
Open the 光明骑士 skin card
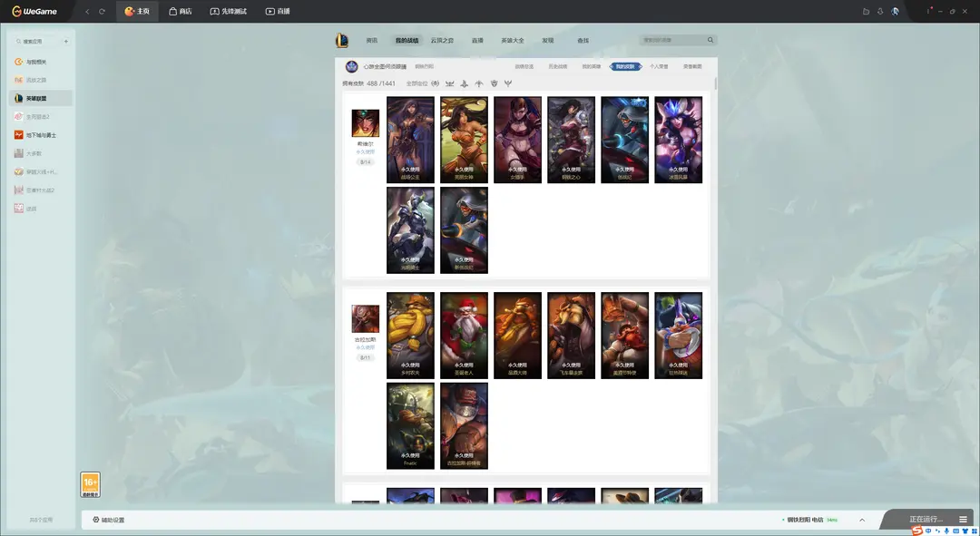pos(410,230)
